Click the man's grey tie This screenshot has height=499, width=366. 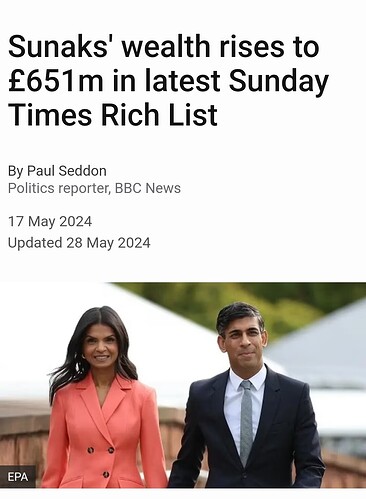click(x=247, y=423)
